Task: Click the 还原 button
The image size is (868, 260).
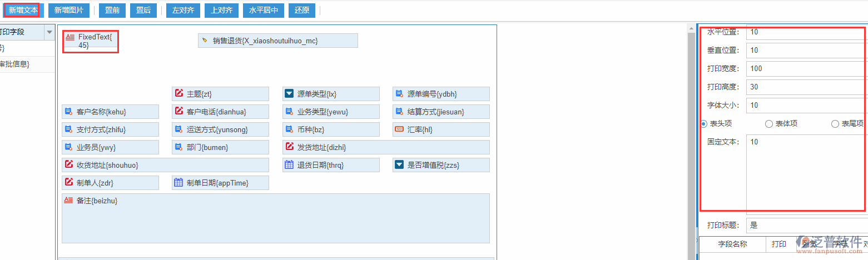Action: click(x=302, y=10)
